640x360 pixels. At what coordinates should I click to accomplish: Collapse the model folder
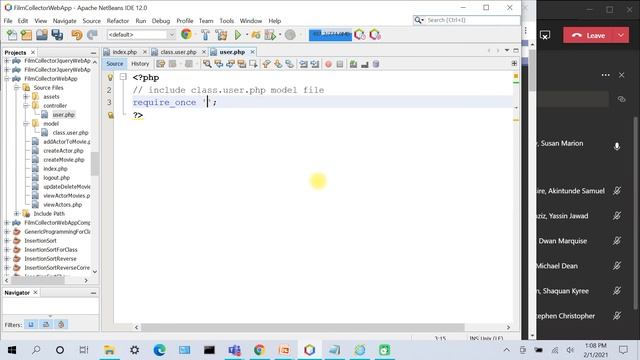tap(26, 123)
